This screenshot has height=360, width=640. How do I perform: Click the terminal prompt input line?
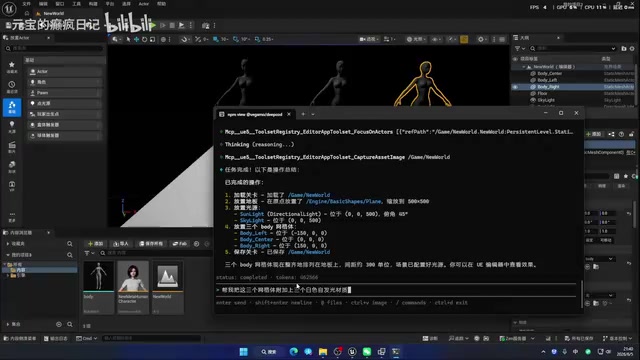[396, 290]
